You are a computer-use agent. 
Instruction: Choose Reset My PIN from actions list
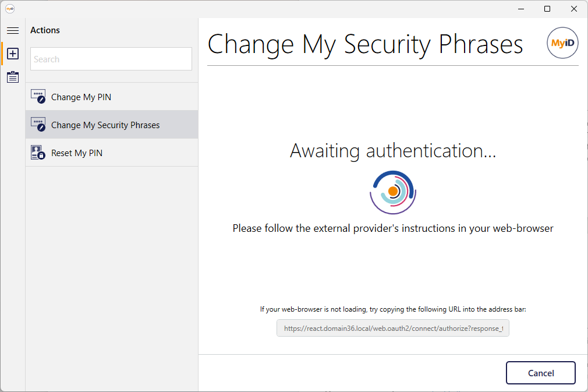(112, 153)
